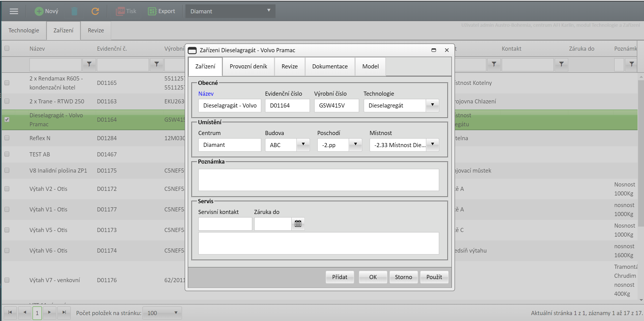
Task: Switch to the Technologie main tab
Action: click(24, 30)
